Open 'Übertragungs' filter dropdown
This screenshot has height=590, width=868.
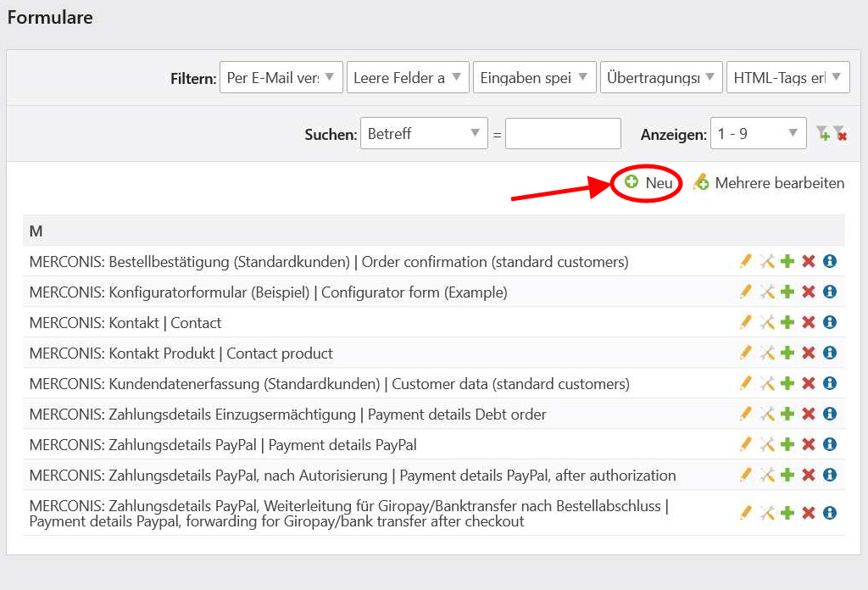(x=661, y=77)
